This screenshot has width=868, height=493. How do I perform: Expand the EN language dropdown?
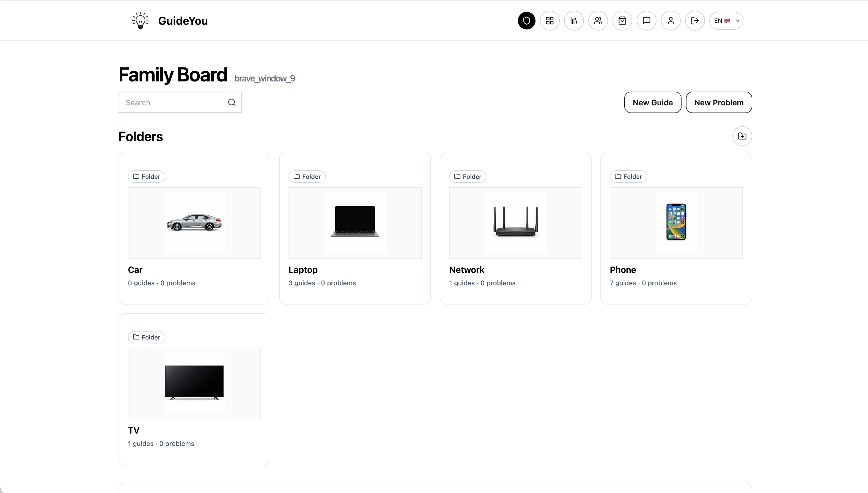pos(726,21)
